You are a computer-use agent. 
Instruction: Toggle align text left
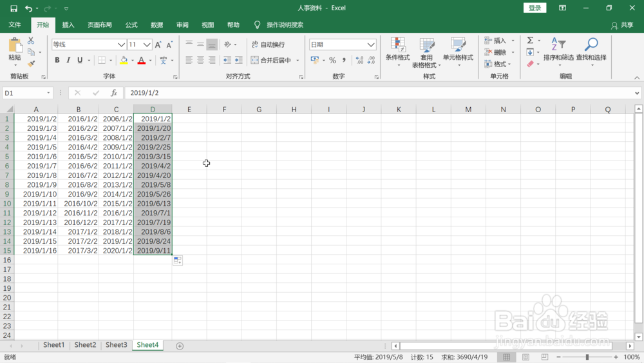click(x=189, y=61)
